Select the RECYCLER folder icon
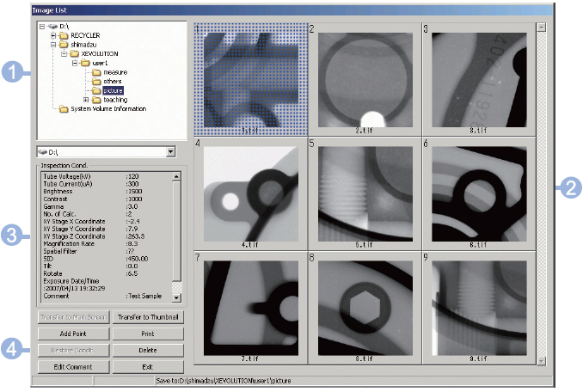The image size is (583, 392). tap(62, 35)
